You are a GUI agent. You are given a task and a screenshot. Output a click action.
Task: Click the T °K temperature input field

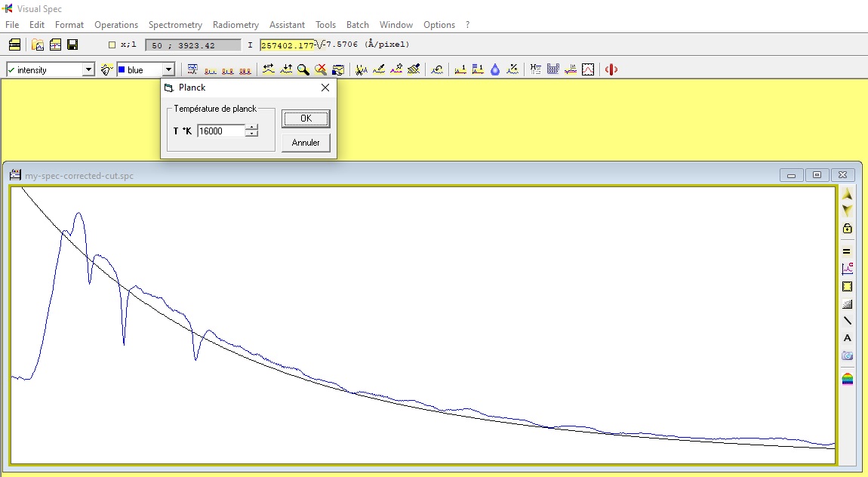(x=221, y=131)
